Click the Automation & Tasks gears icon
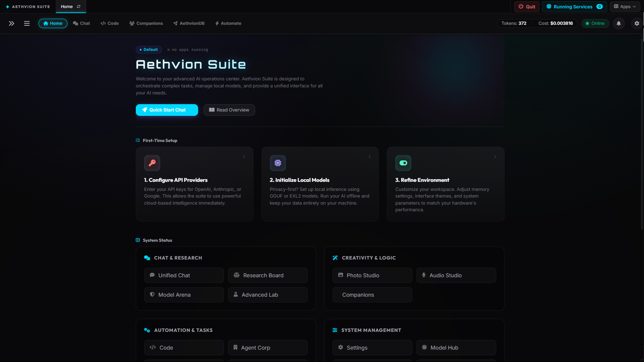The image size is (644, 362). click(147, 330)
